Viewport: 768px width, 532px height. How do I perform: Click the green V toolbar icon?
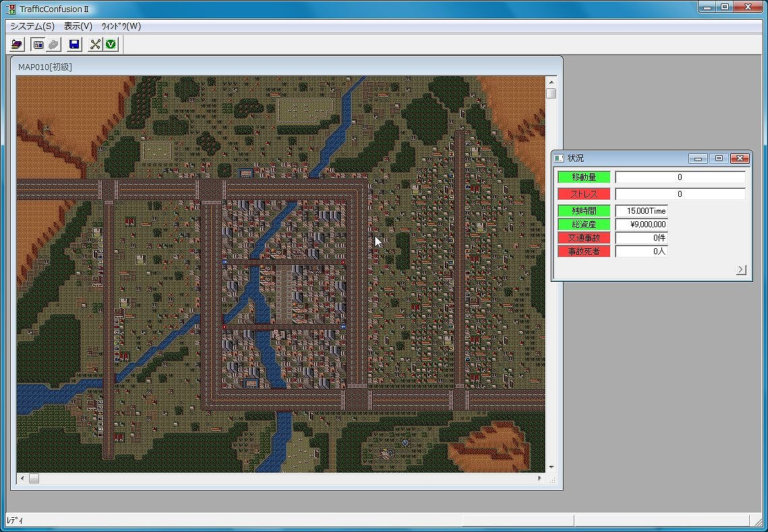click(111, 45)
